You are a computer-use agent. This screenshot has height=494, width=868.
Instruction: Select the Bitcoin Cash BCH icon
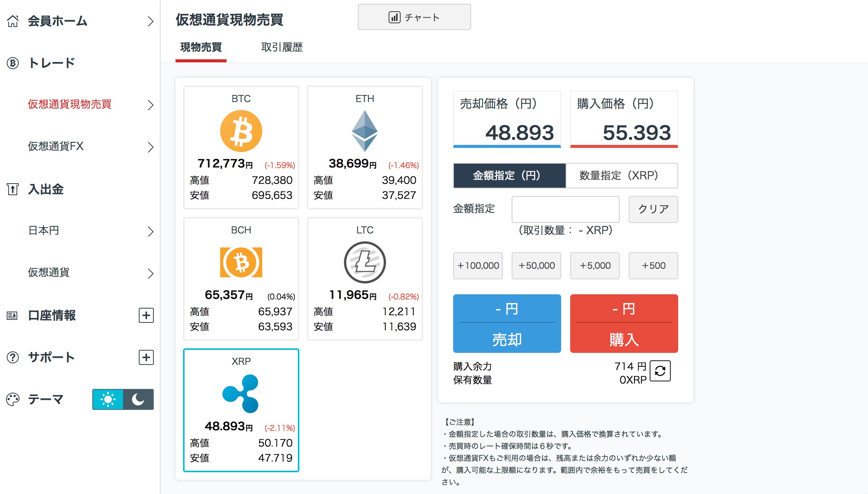click(241, 262)
